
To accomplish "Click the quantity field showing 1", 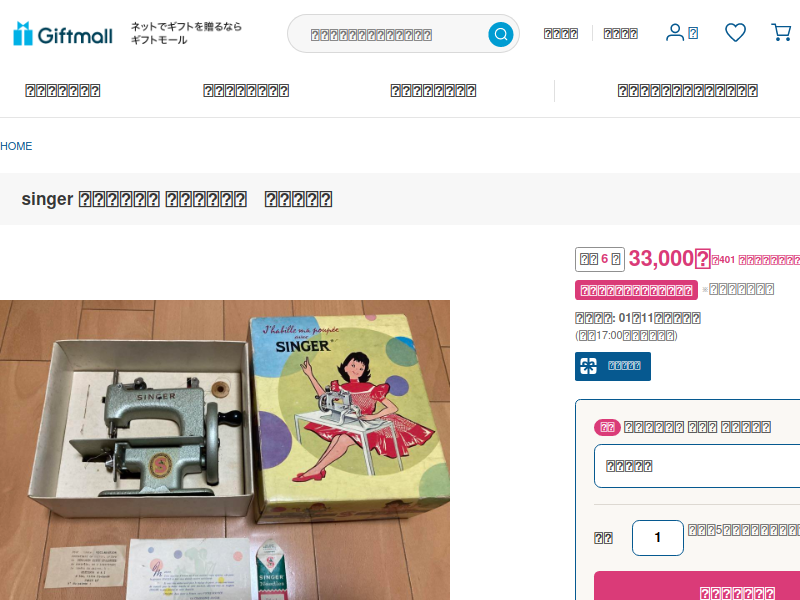I will click(658, 538).
